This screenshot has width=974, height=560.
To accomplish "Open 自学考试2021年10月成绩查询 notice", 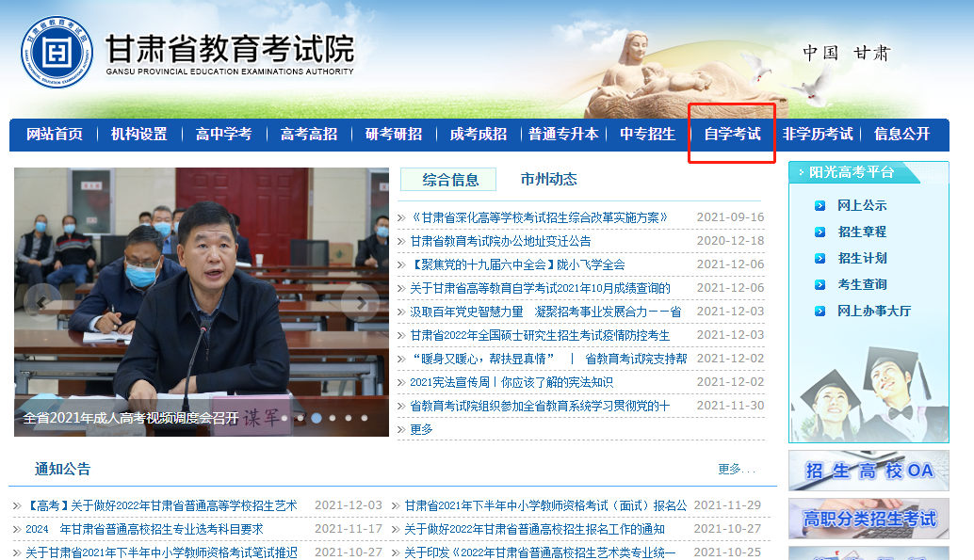I will (x=541, y=289).
